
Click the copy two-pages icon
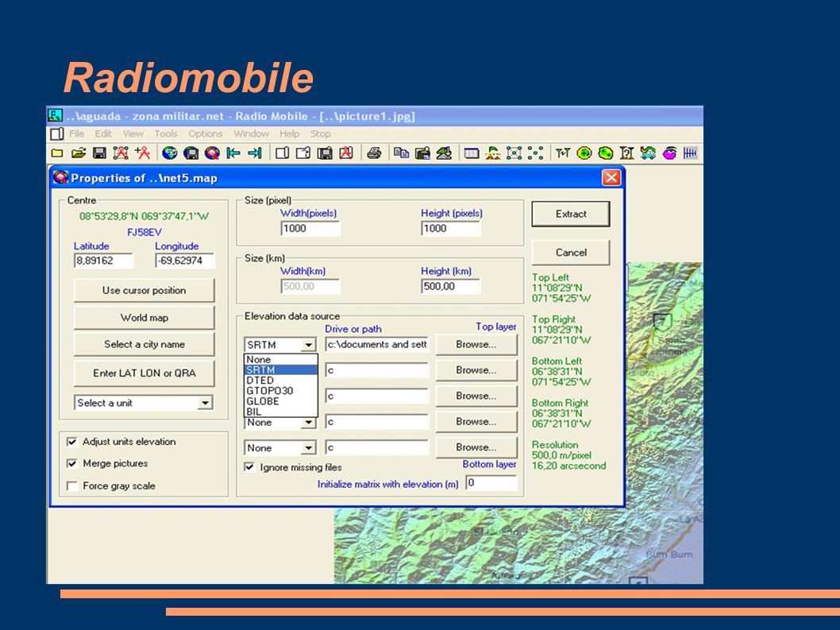pos(401,153)
